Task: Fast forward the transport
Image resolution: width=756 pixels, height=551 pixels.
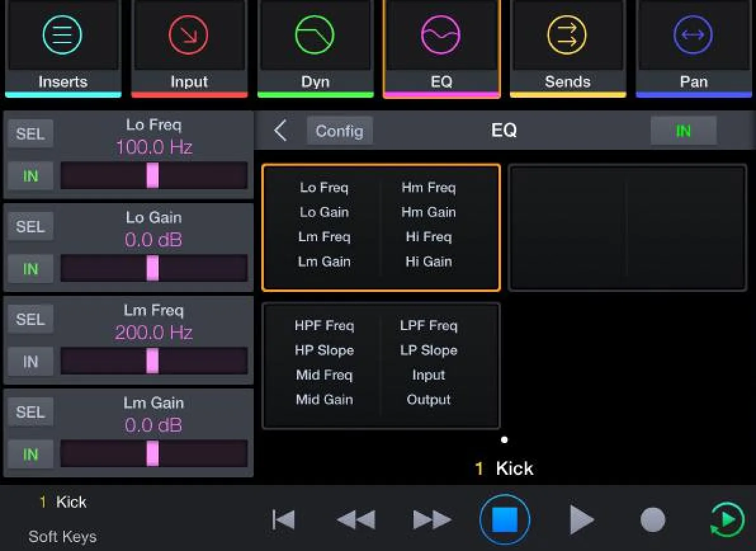Action: click(432, 520)
